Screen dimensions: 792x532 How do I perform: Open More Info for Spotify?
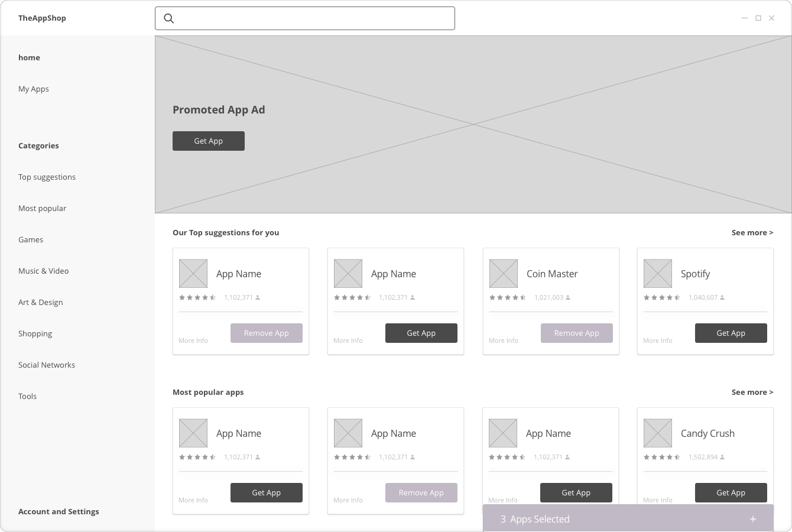pos(657,340)
